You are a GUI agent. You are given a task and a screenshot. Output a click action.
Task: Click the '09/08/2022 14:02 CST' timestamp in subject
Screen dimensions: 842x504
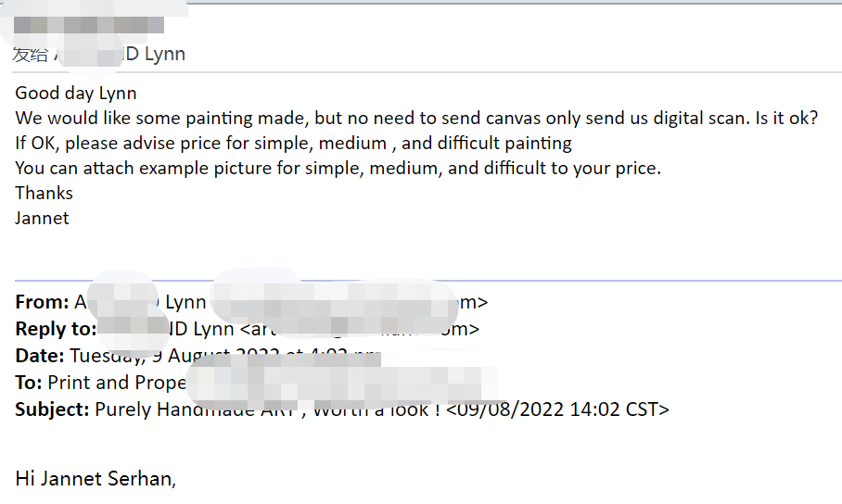557,409
